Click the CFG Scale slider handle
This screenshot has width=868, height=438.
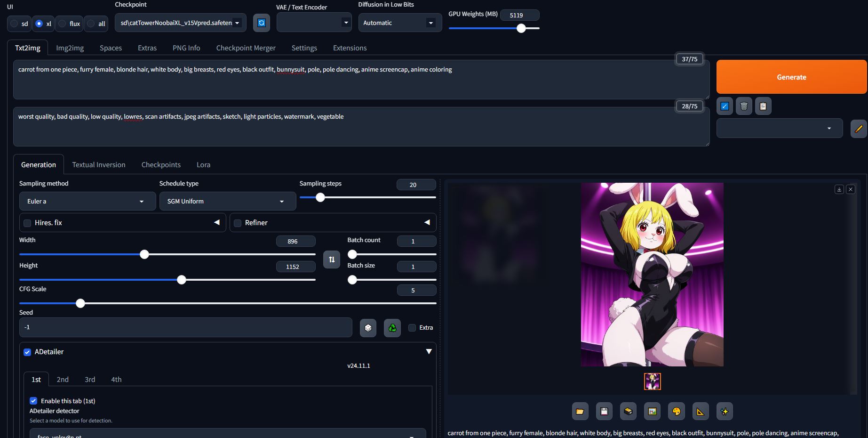coord(80,303)
